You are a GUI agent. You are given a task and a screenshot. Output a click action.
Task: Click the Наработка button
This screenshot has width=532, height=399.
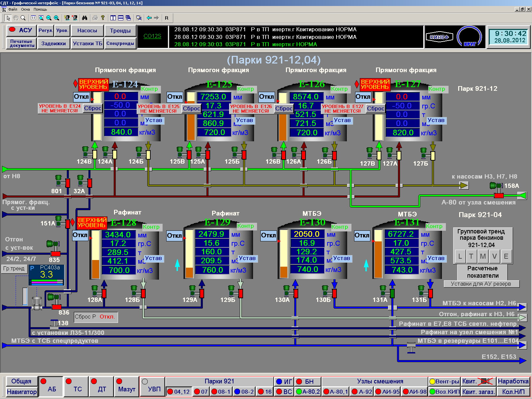pyautogui.click(x=513, y=381)
